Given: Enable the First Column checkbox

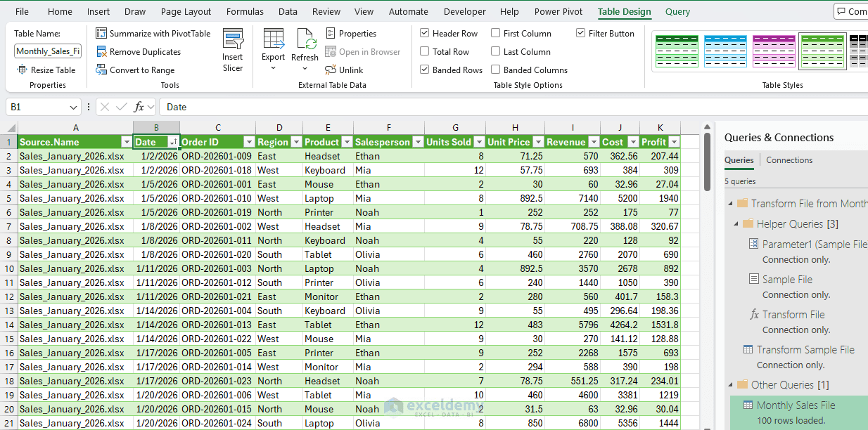Looking at the screenshot, I should click(x=496, y=33).
